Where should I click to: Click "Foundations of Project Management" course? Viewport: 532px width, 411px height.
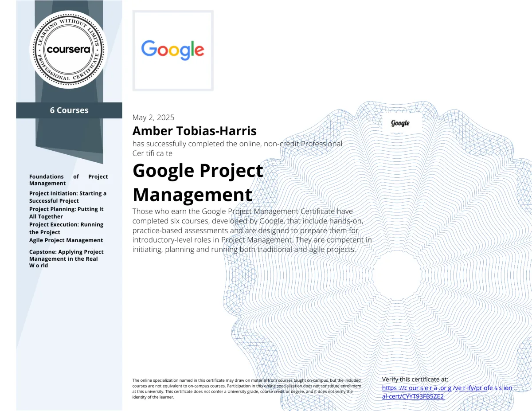click(69, 180)
